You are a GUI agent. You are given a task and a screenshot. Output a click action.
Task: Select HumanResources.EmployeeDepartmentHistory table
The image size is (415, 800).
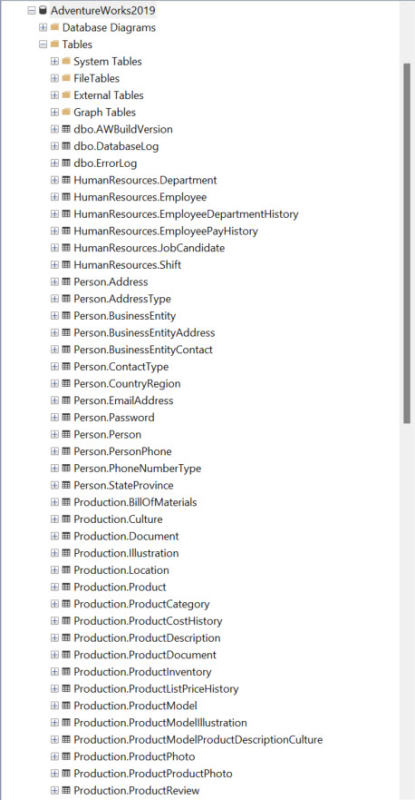pos(186,214)
